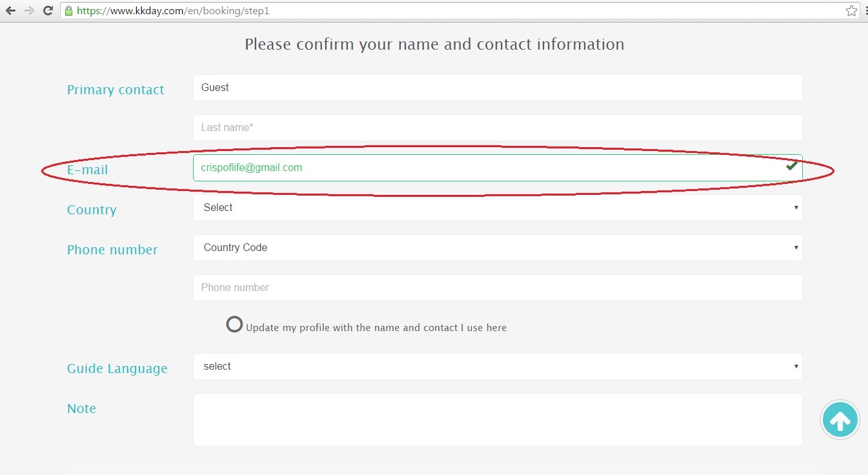Select the kkday.com URL address bar
Viewport: 868px width, 475px height.
click(x=452, y=11)
